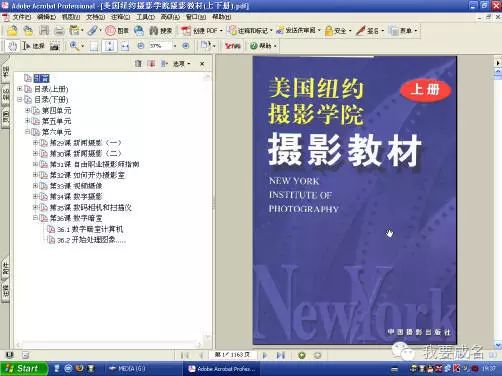Click the Windows Start button

[23, 369]
